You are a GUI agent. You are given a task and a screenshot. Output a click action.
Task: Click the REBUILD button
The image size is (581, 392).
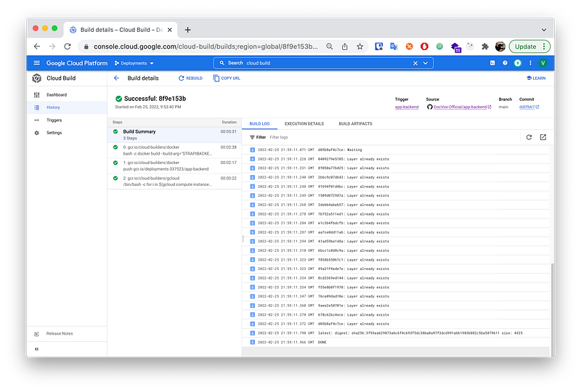190,78
